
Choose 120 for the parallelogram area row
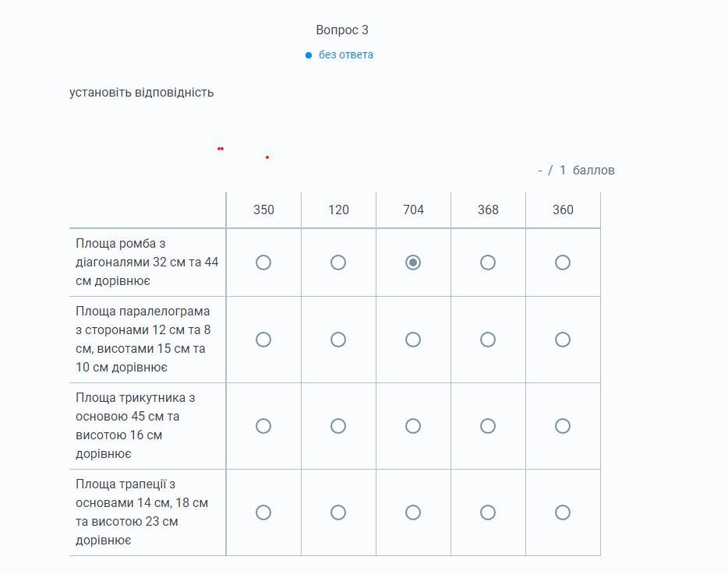coord(338,340)
